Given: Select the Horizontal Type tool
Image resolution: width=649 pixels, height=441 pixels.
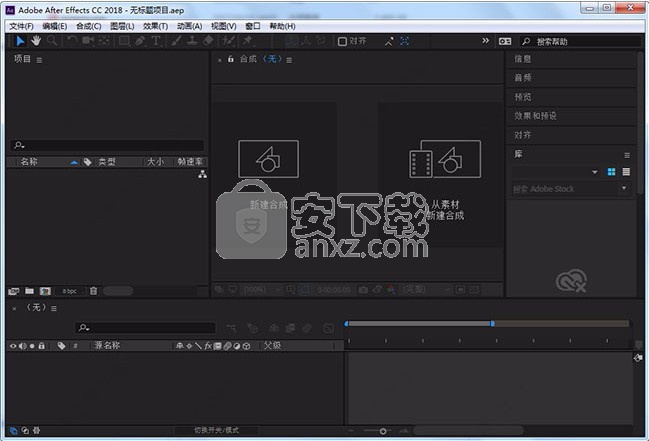Looking at the screenshot, I should tap(156, 41).
